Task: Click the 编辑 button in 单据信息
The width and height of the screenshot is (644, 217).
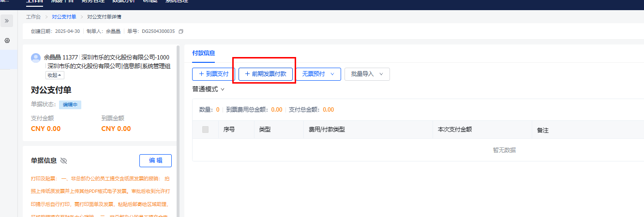Action: (155, 161)
